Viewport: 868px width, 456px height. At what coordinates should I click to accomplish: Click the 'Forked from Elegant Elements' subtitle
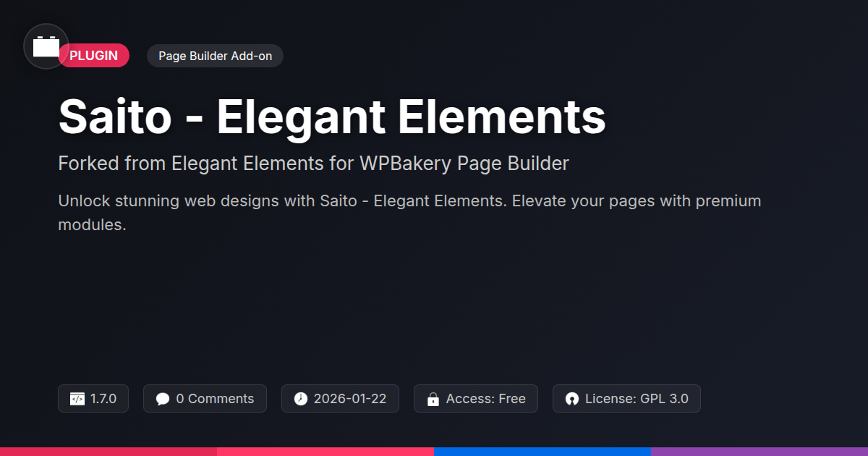coord(313,164)
